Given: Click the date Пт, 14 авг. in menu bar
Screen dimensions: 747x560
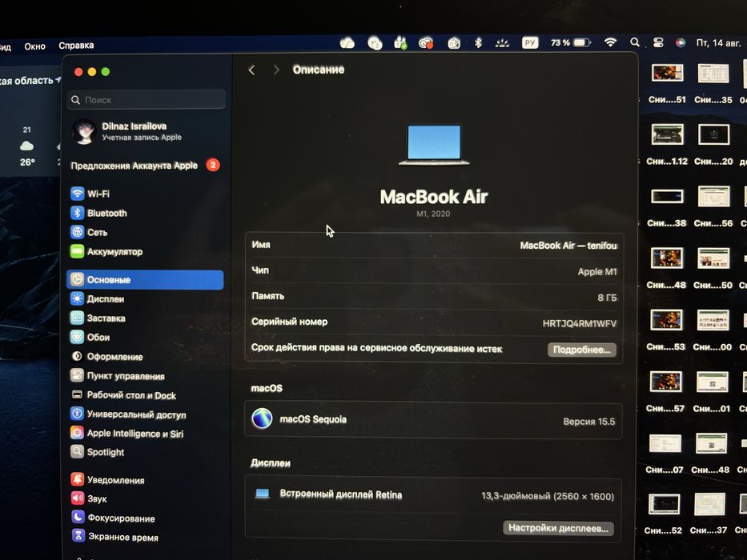Looking at the screenshot, I should tap(718, 42).
